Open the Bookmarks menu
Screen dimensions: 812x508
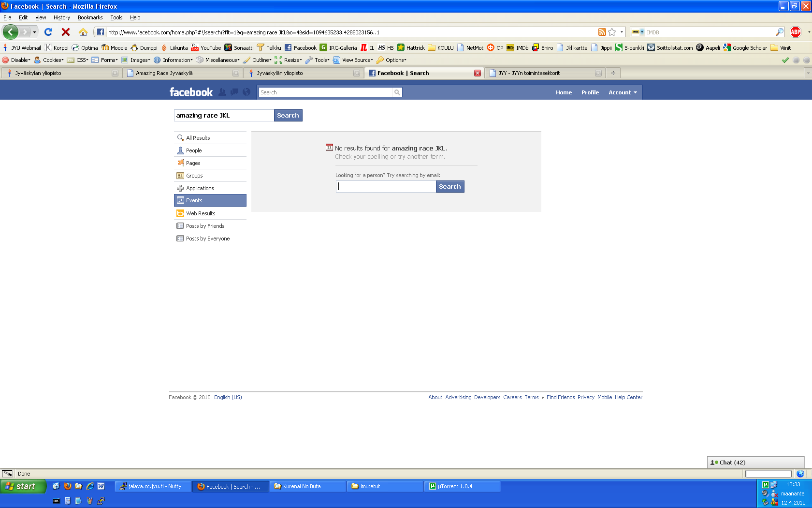90,17
